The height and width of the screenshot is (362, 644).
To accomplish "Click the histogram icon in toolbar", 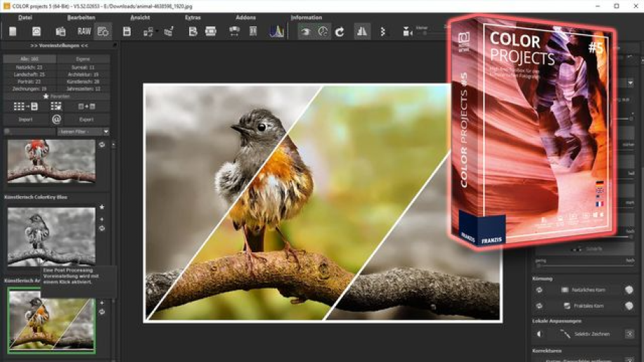I will [276, 32].
